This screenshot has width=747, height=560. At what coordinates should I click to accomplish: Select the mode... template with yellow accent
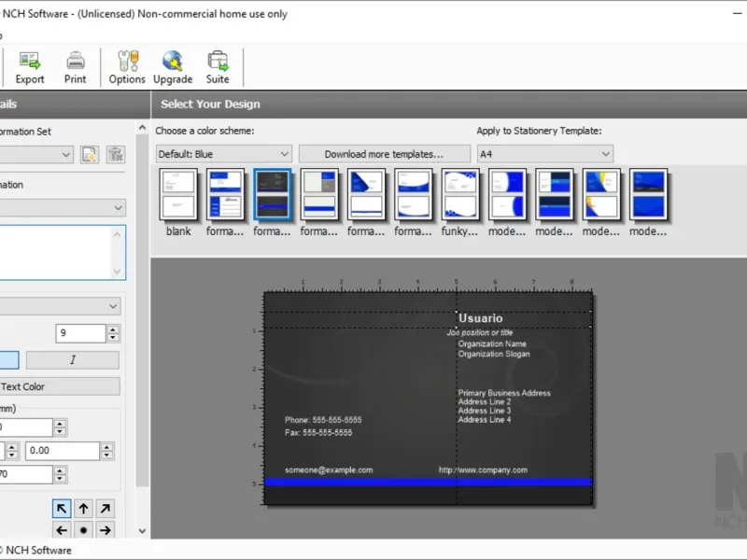[x=601, y=194]
